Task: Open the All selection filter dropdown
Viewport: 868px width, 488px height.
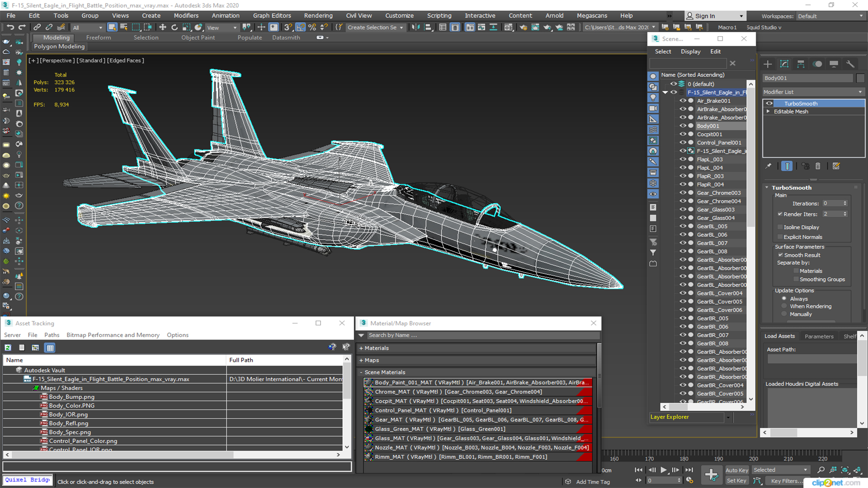Action: click(88, 28)
